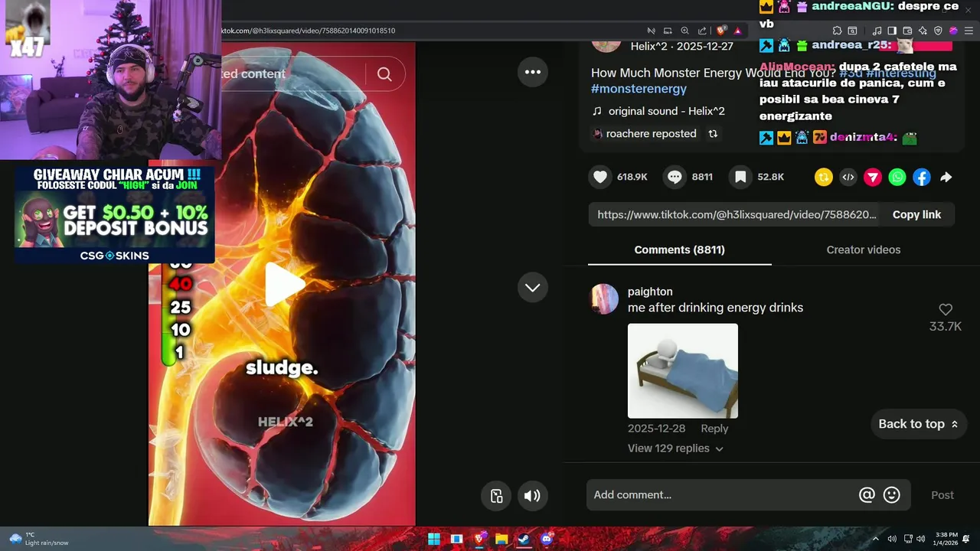Click the search magnifier icon on the video
This screenshot has width=980, height=551.
tap(384, 74)
